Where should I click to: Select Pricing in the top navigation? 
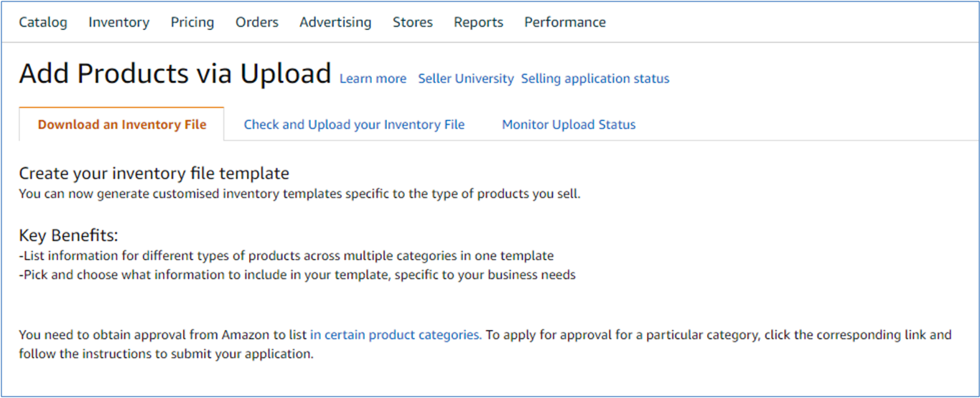[192, 22]
